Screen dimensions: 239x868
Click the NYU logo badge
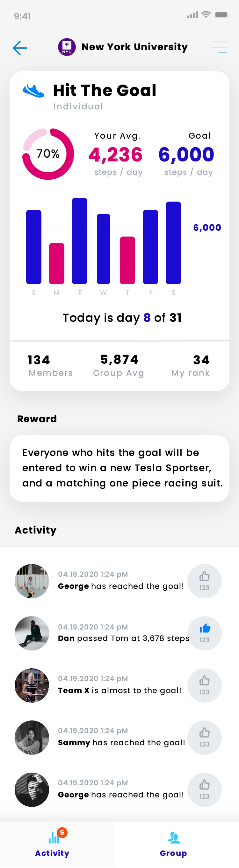coord(67,47)
